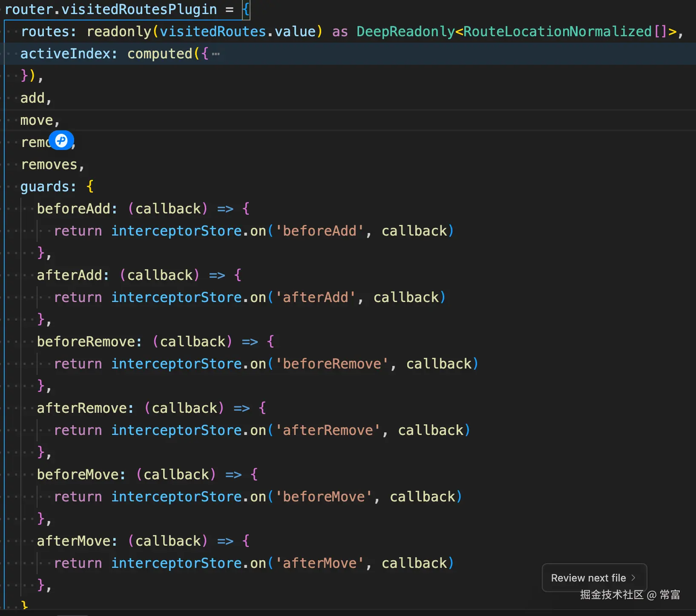696x616 pixels.
Task: Click the 'move,' line
Action: click(40, 120)
